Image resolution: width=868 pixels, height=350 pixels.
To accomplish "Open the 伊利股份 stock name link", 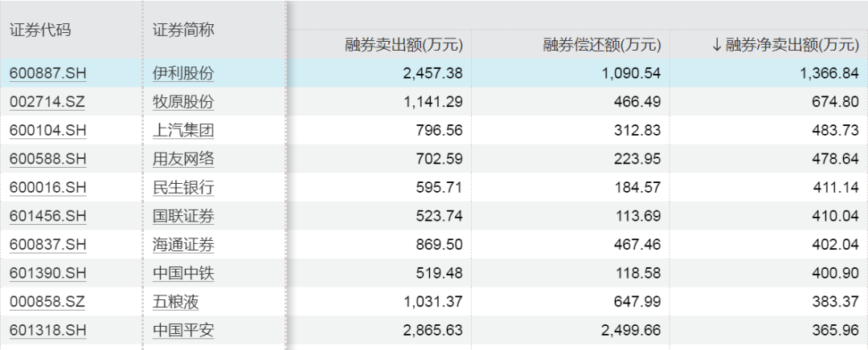I will (183, 74).
